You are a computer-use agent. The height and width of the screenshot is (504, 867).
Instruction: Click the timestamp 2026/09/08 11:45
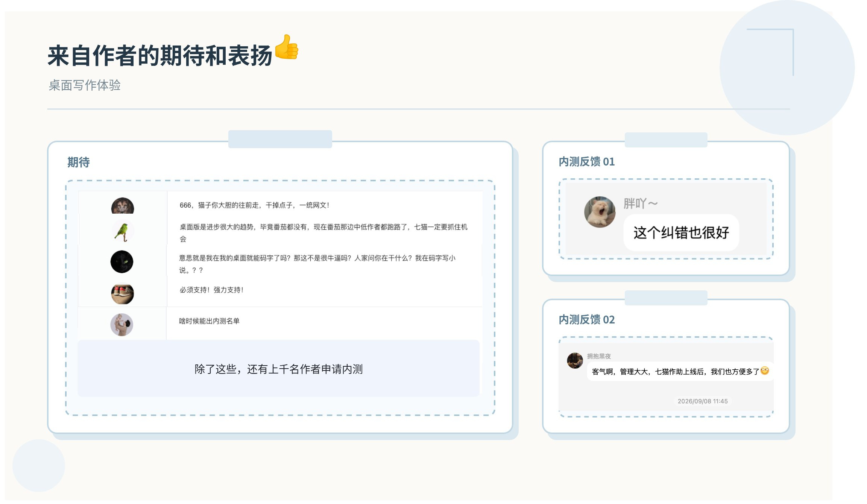(703, 401)
